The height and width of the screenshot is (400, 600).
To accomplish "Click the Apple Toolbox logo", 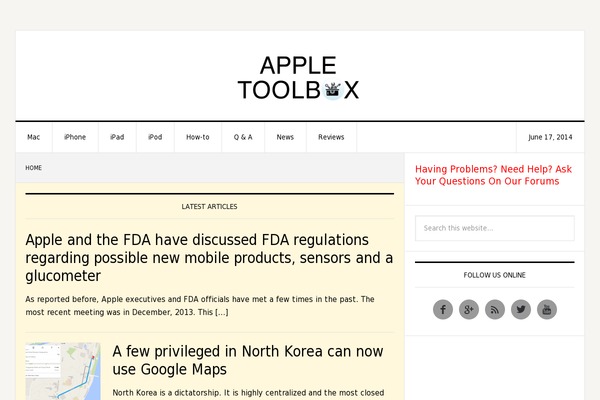I will 298,78.
